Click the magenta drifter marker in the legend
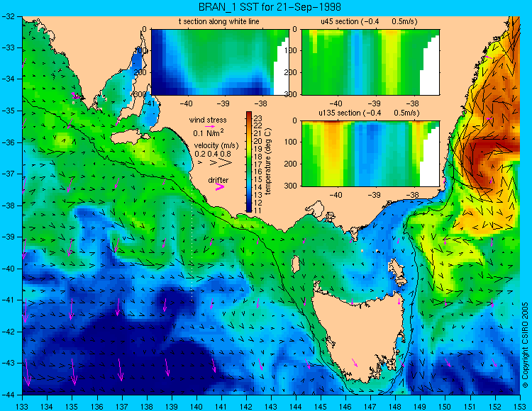This screenshot has height=411, width=532. coord(220,186)
